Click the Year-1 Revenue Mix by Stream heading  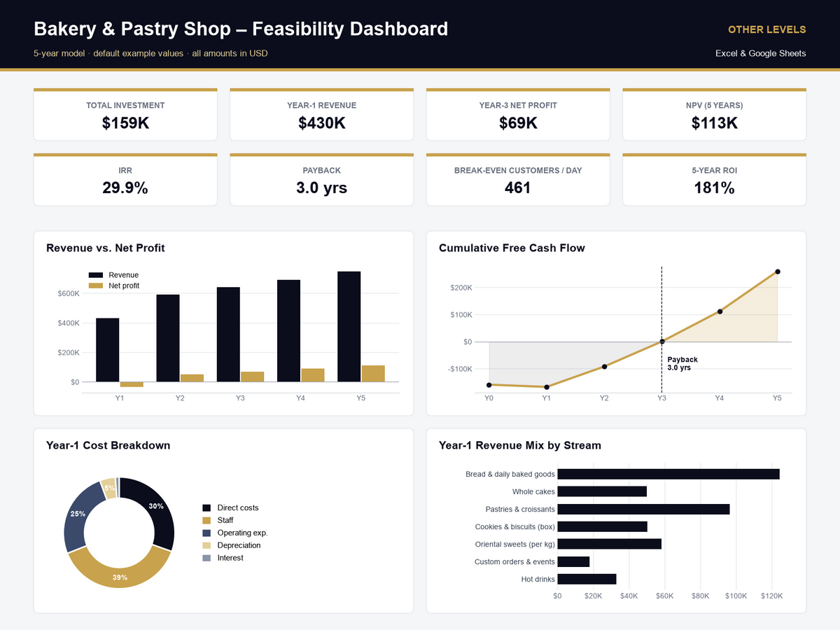(x=520, y=445)
